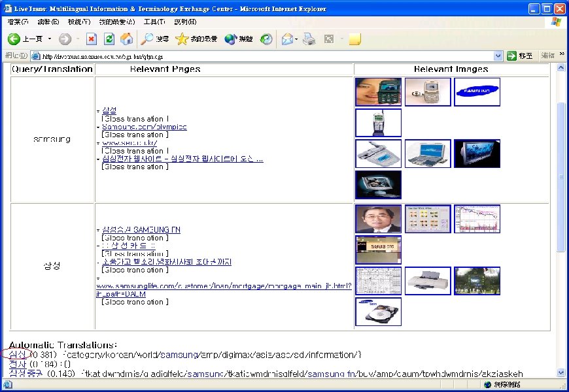Click the vertical scrollbar up arrow
This screenshot has height=392, width=569.
[x=560, y=68]
